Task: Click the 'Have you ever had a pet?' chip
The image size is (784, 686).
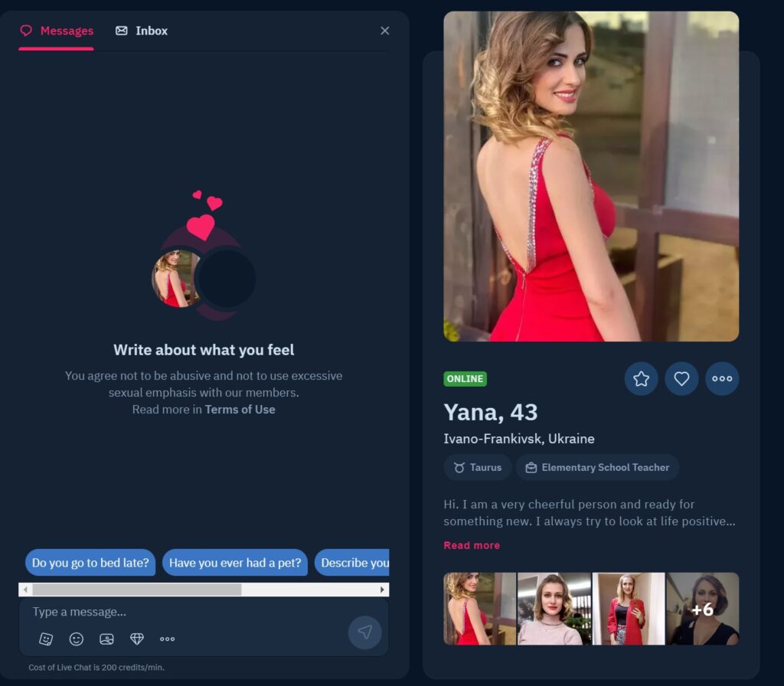Action: point(235,562)
